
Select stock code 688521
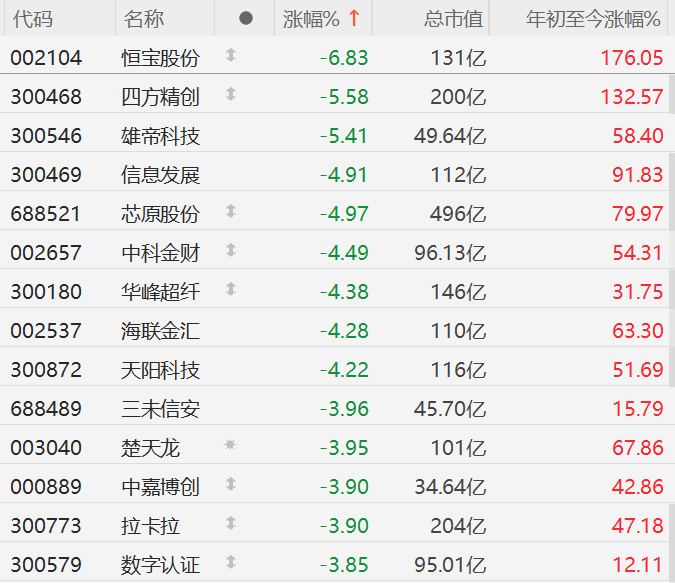(46, 214)
